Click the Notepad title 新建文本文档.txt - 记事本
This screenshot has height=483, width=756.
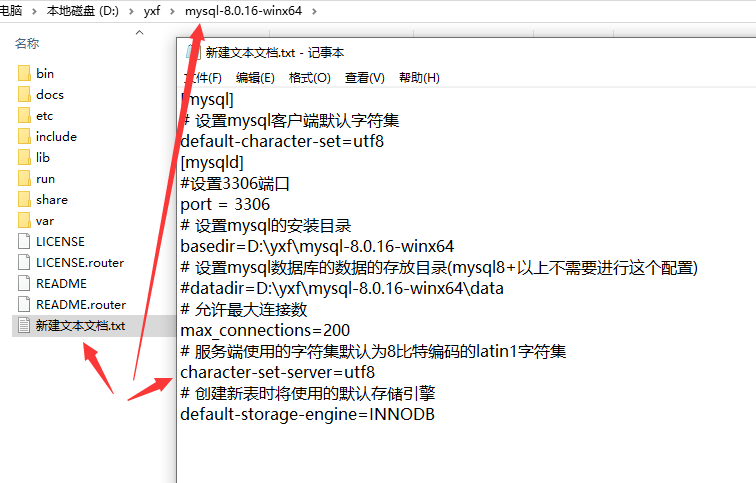pos(275,53)
